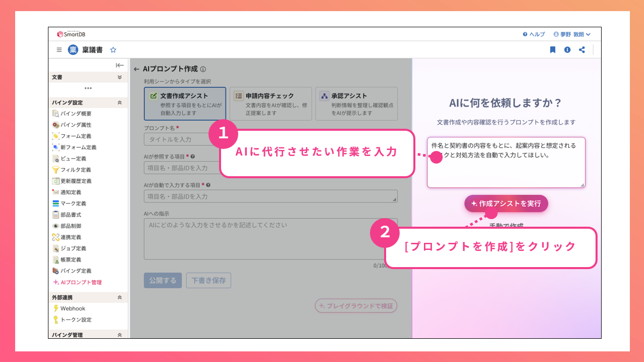Open the 夢野 敦朗 user dropdown

click(x=572, y=34)
